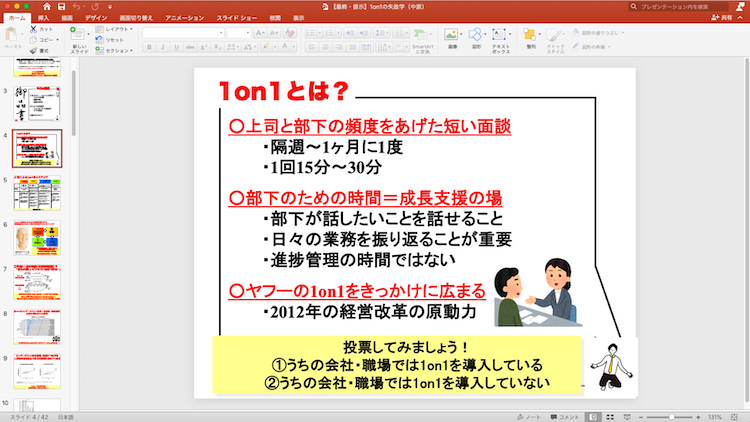Apply numbered list formatting

[x=329, y=33]
